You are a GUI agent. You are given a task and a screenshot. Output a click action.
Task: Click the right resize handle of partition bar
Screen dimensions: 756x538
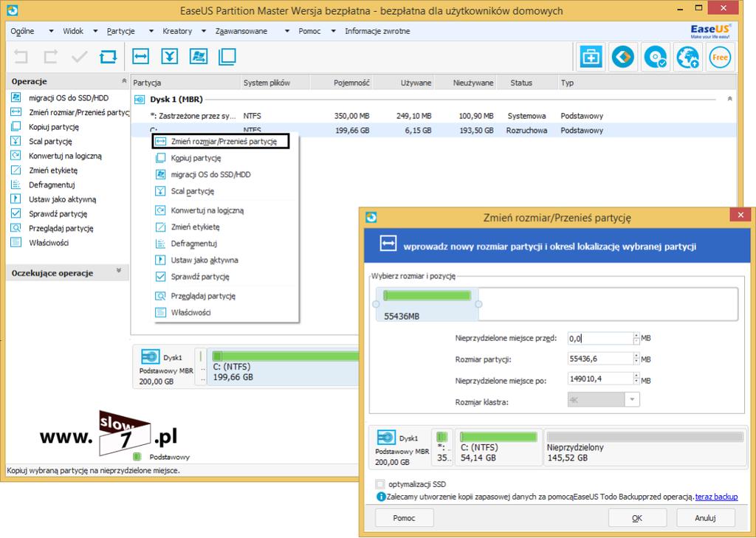coord(478,304)
